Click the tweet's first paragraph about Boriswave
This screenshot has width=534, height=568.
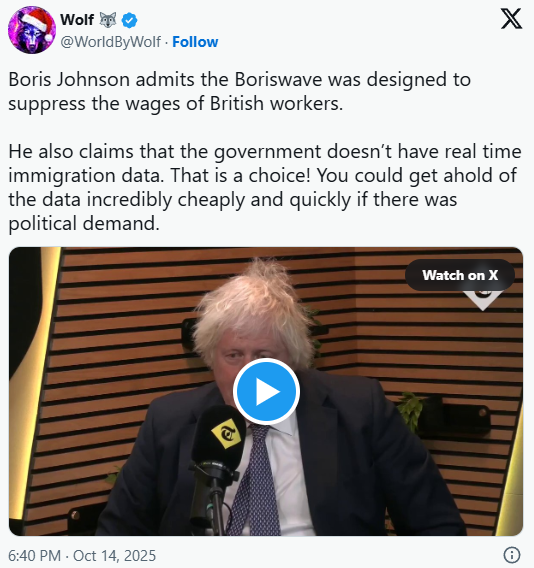click(x=239, y=91)
